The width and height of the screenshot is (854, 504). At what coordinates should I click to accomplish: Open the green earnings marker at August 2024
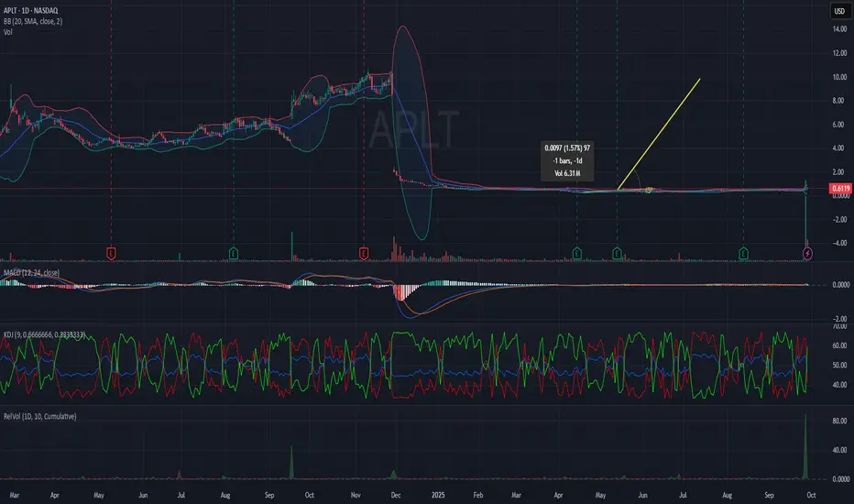tap(233, 253)
